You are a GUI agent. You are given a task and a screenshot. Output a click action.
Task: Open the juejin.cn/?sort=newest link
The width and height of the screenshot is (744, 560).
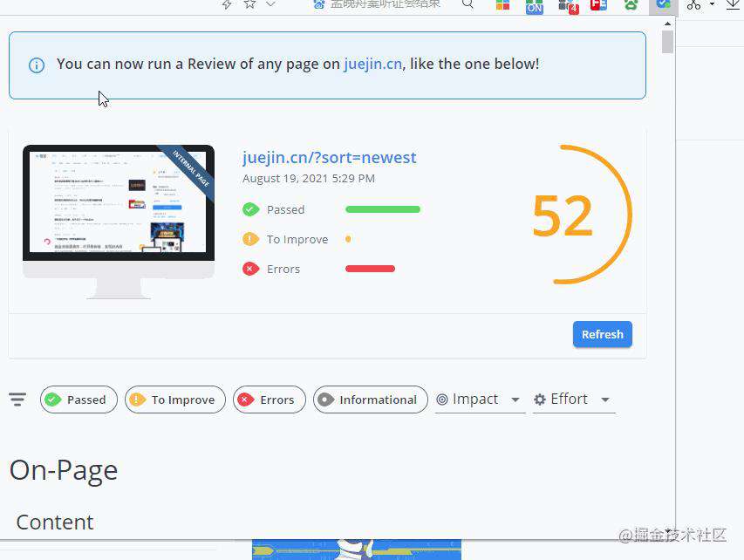coord(330,157)
